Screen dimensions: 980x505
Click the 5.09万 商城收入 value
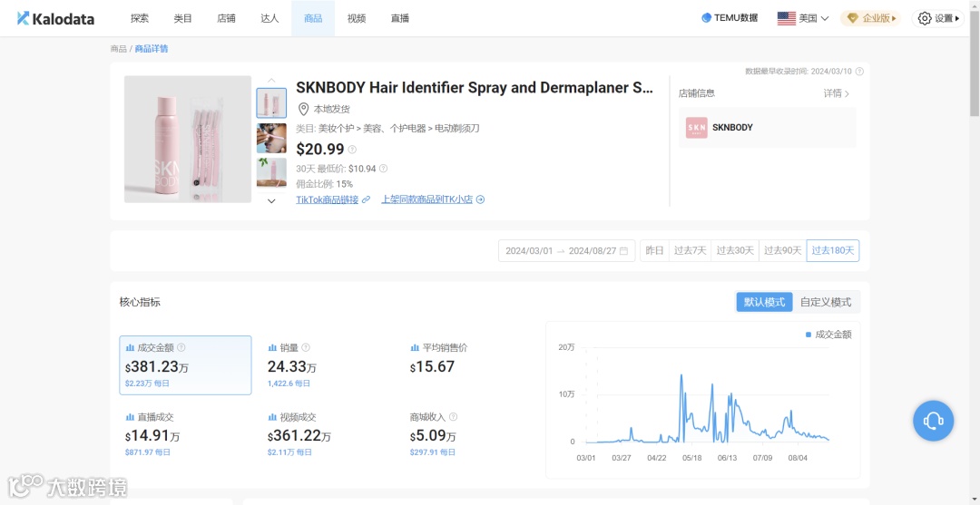pyautogui.click(x=433, y=436)
